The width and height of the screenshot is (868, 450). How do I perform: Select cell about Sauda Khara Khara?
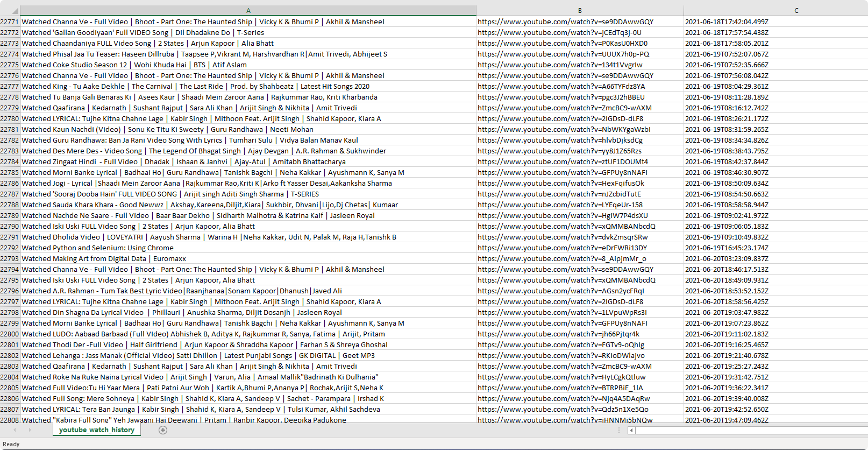(x=248, y=205)
